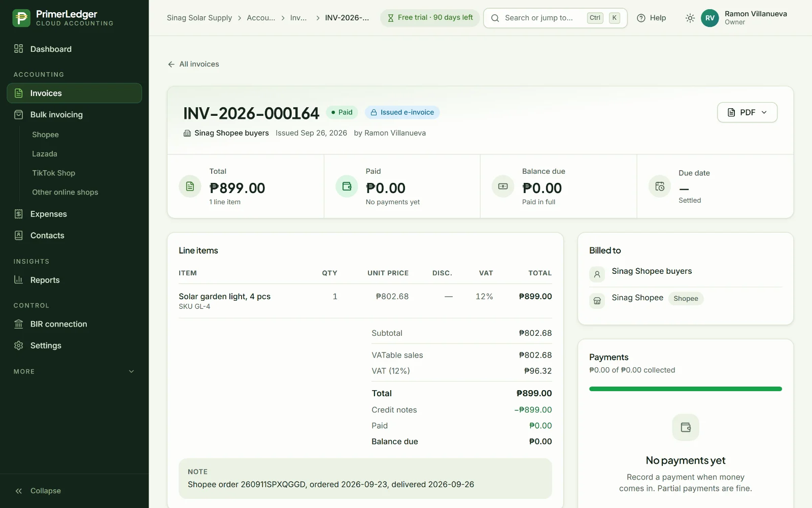Click the Inv... breadcrumb
Viewport: 812px width, 508px height.
point(298,18)
